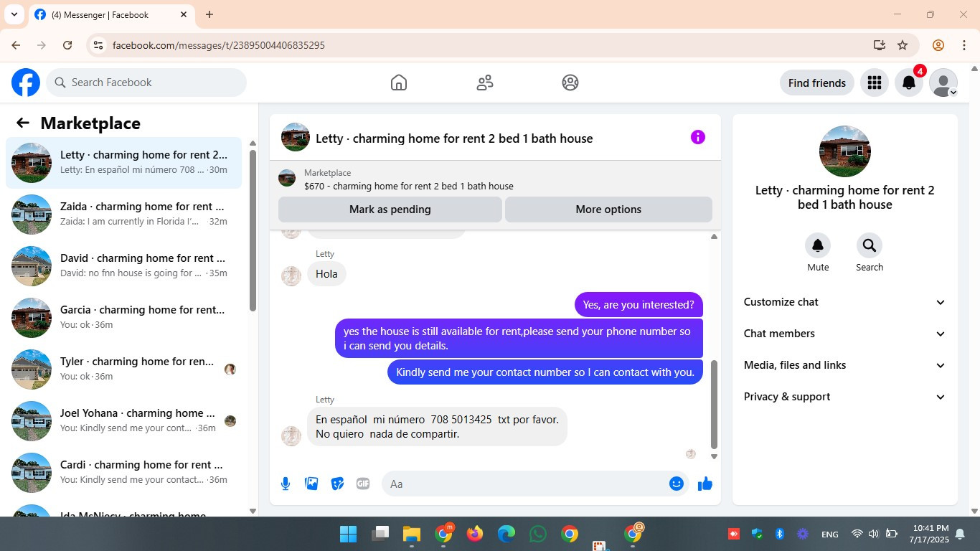
Task: Launch Firefox from the taskbar
Action: (x=474, y=534)
